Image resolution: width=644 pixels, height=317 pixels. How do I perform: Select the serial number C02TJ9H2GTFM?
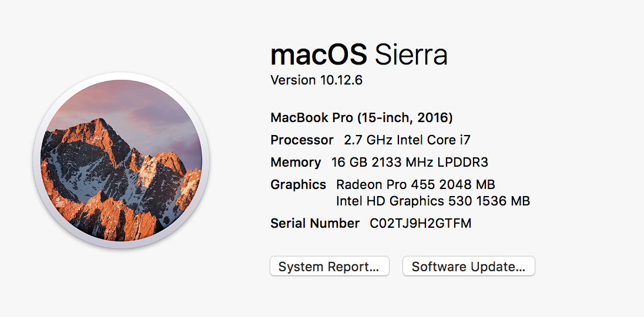(420, 224)
